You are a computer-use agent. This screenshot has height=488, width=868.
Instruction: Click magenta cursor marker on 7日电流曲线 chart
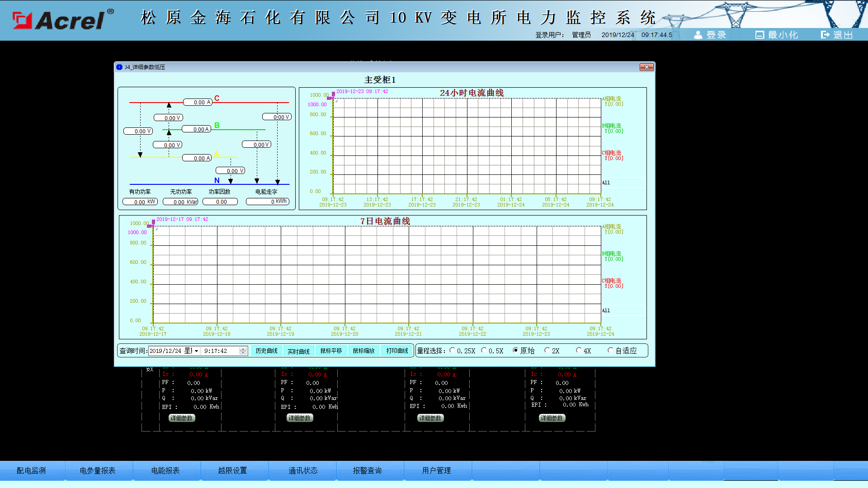pos(151,224)
